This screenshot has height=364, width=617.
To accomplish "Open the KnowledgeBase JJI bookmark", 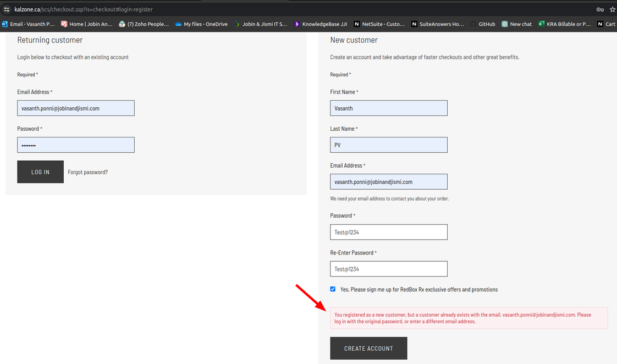I will pos(321,24).
